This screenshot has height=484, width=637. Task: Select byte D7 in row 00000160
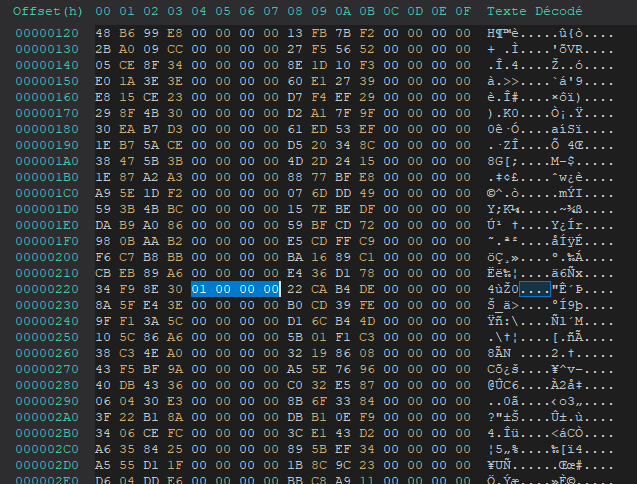[295, 97]
